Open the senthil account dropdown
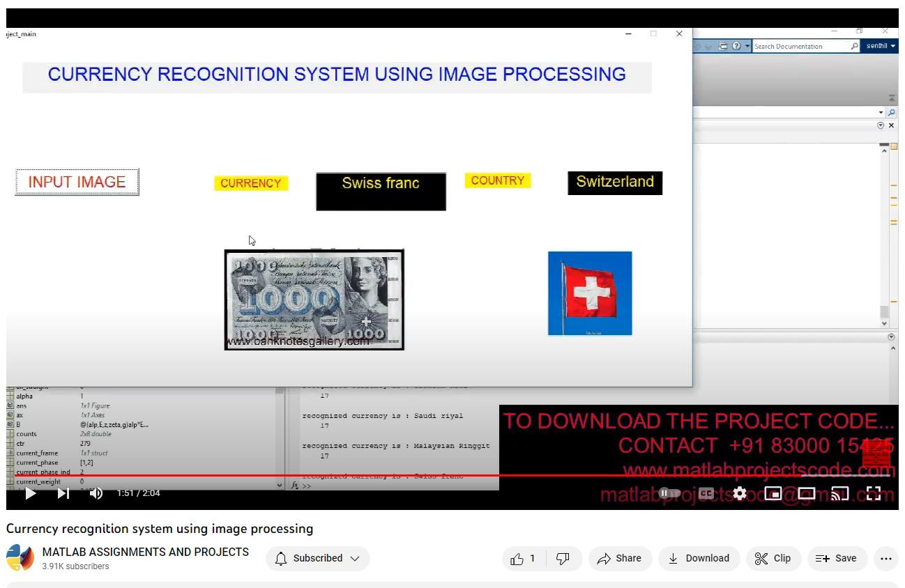The width and height of the screenshot is (905, 588). 880,46
